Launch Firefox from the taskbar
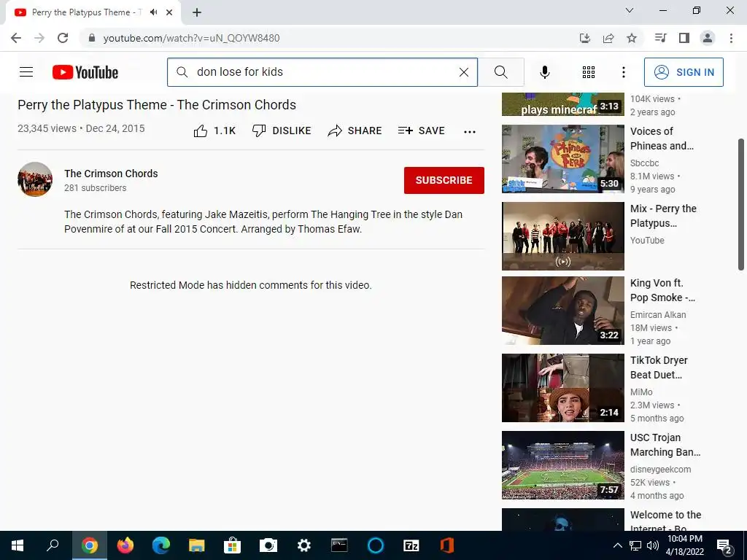The height and width of the screenshot is (560, 747). 125,545
